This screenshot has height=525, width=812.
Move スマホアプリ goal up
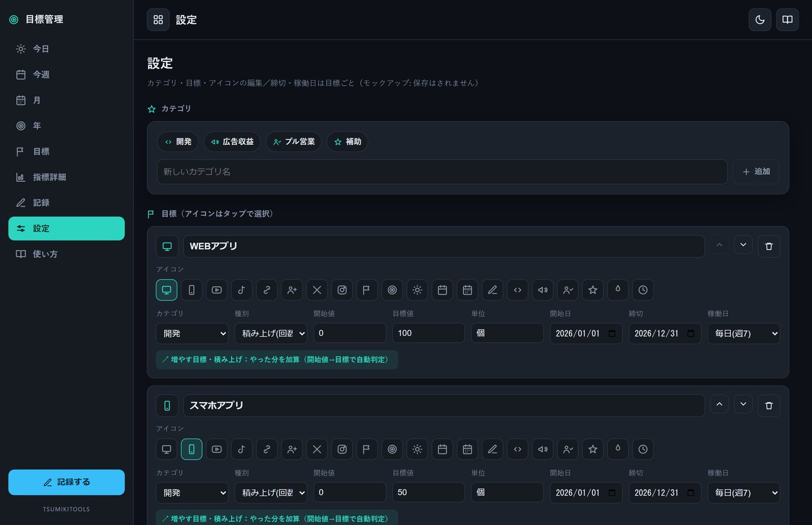[719, 404]
